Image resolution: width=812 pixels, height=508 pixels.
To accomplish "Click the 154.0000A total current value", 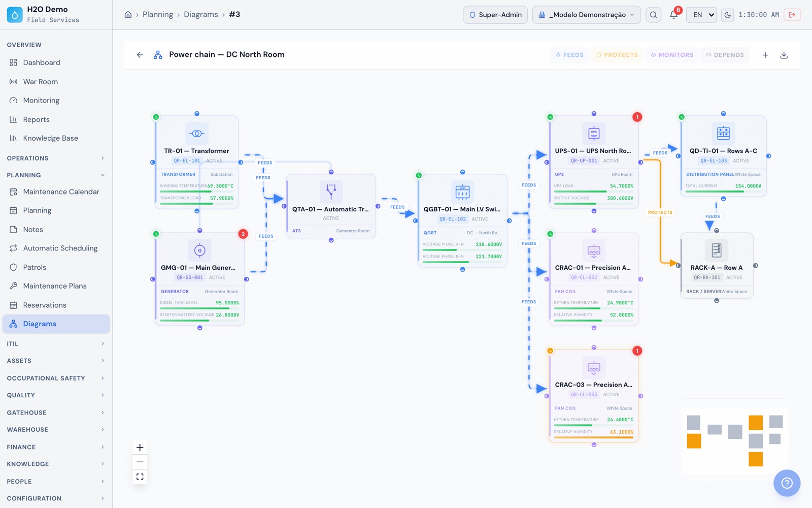I will pos(749,186).
